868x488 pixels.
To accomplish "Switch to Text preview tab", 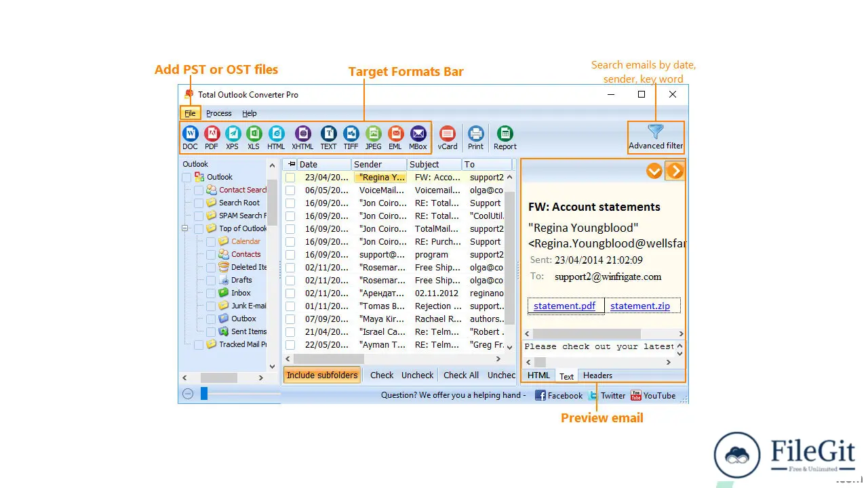I will (567, 375).
